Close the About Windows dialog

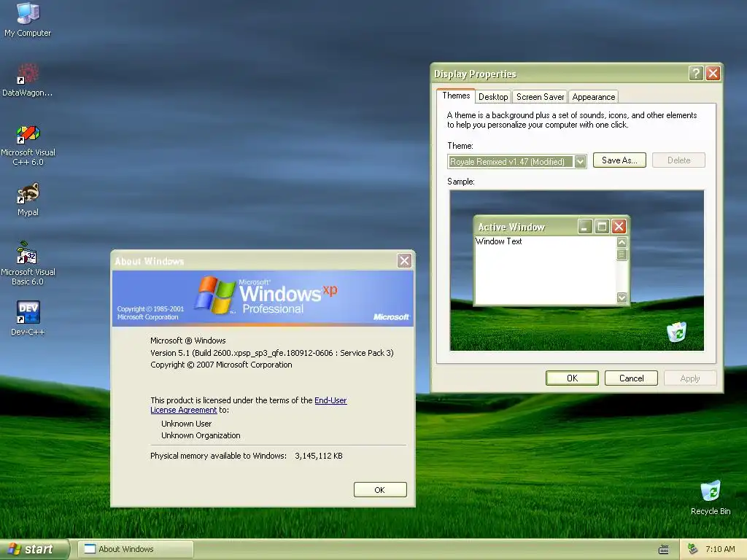(404, 260)
